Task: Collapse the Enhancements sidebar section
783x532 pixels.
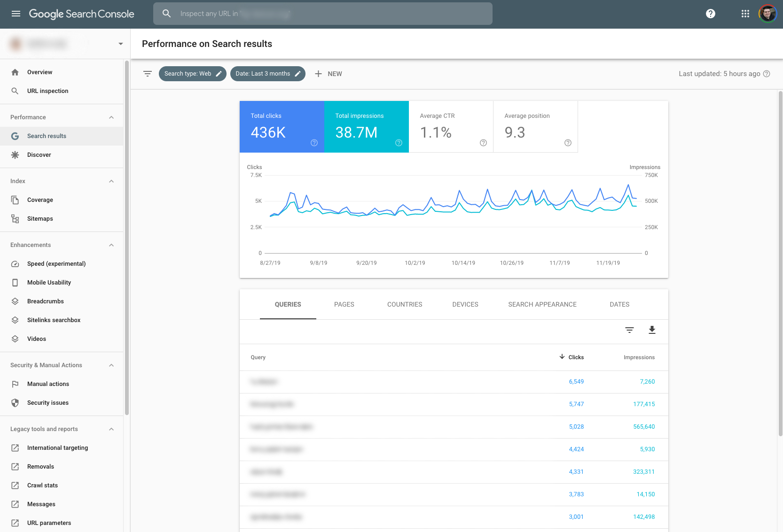Action: [x=111, y=245]
